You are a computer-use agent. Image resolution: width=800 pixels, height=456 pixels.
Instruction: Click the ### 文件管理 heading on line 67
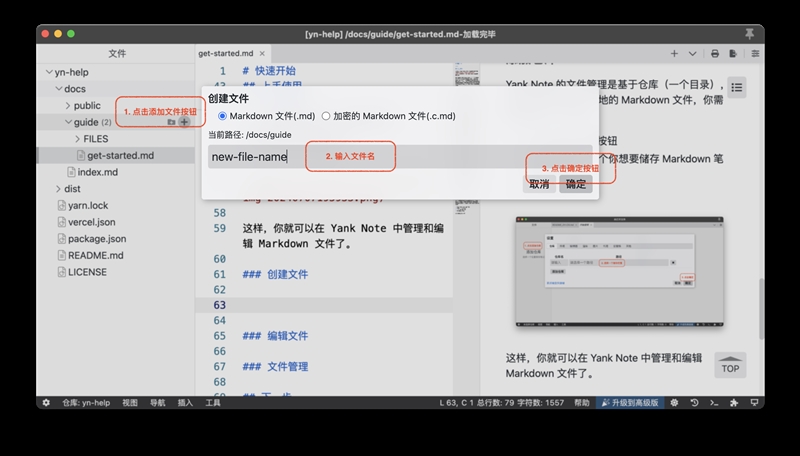[x=275, y=366]
